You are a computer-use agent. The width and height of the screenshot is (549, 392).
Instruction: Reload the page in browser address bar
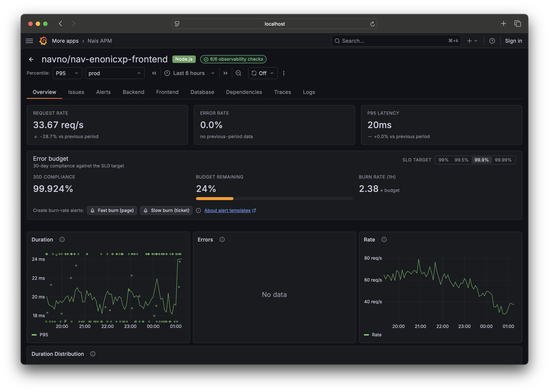pos(372,24)
